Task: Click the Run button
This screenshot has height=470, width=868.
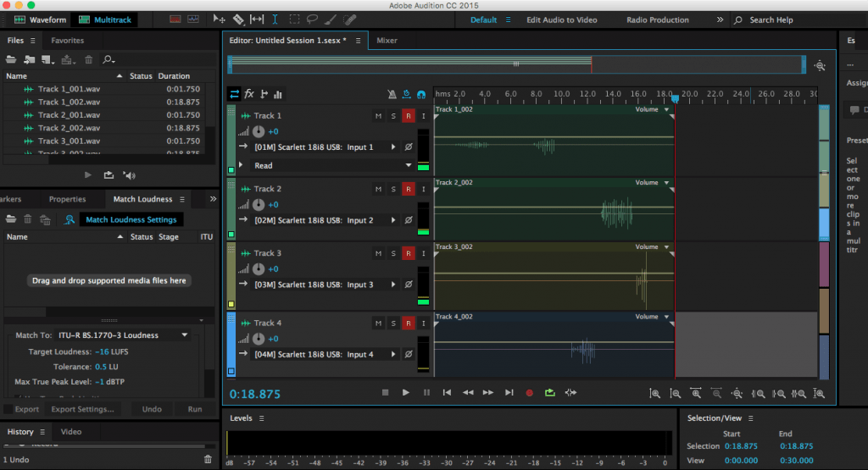Action: click(195, 409)
